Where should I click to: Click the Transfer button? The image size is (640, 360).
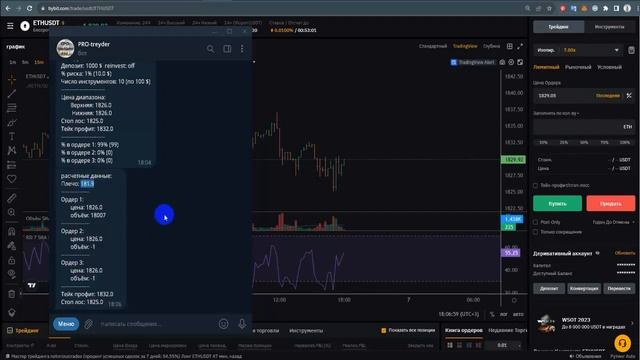(619, 288)
